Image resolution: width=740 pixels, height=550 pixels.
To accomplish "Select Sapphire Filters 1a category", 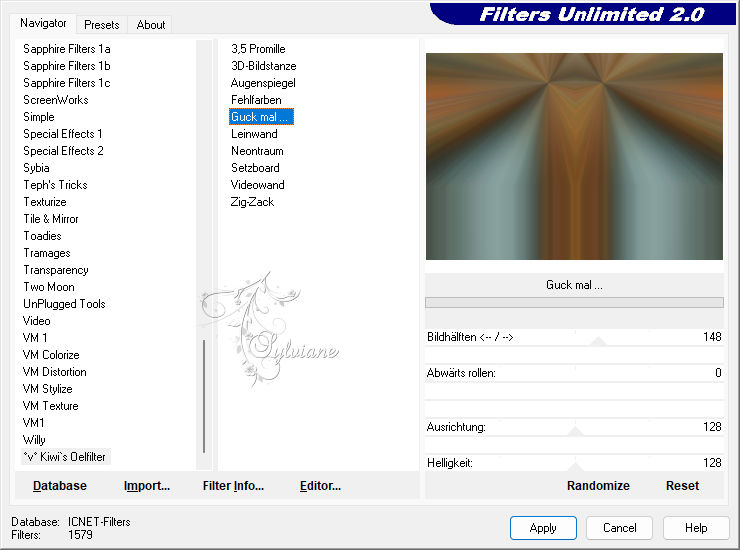I will pos(67,49).
